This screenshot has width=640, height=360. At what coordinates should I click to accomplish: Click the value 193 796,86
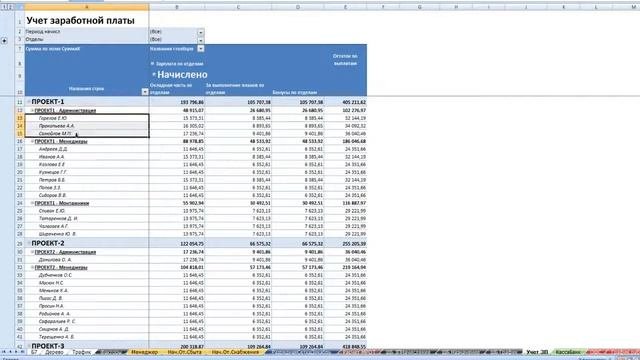pos(177,102)
